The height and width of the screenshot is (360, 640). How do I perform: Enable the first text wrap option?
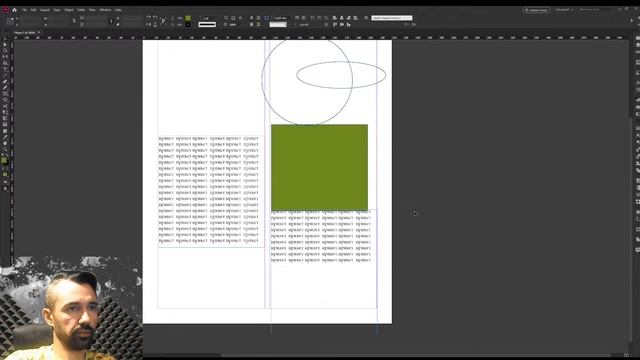(x=251, y=18)
